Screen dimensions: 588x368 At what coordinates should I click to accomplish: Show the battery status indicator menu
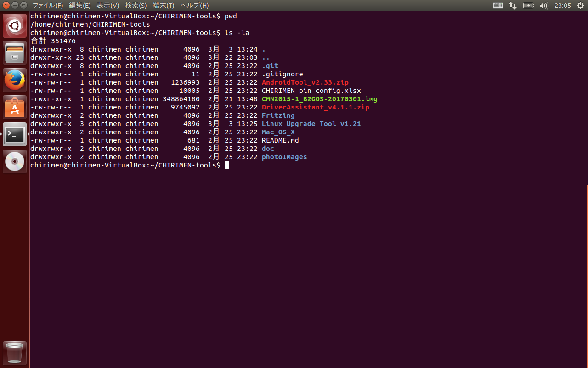(x=528, y=6)
